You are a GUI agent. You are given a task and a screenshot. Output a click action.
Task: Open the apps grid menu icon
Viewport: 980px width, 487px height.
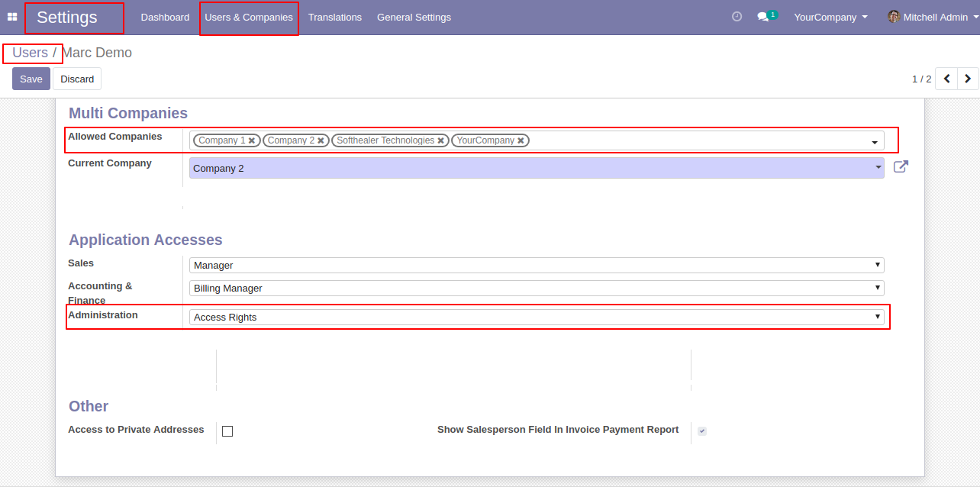coord(12,17)
